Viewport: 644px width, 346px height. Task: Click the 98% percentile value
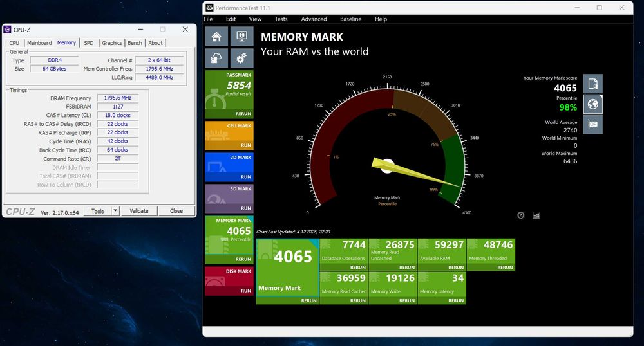tap(568, 107)
